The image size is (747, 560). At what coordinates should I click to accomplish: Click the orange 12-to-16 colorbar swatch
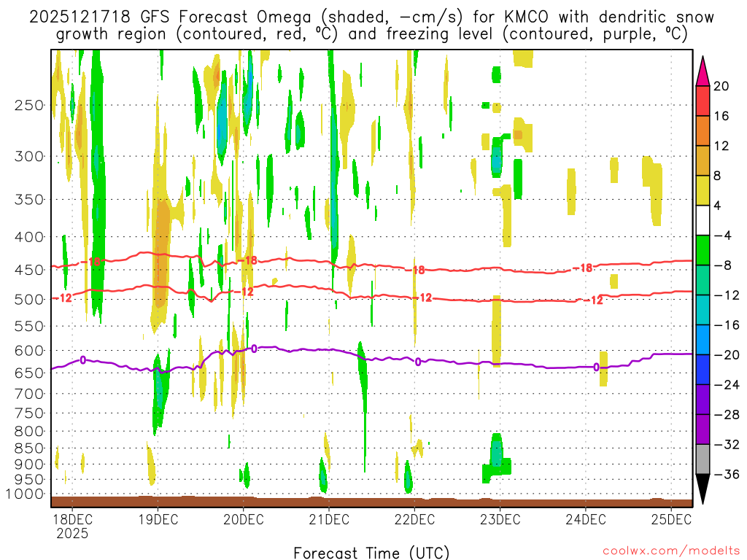pos(703,131)
